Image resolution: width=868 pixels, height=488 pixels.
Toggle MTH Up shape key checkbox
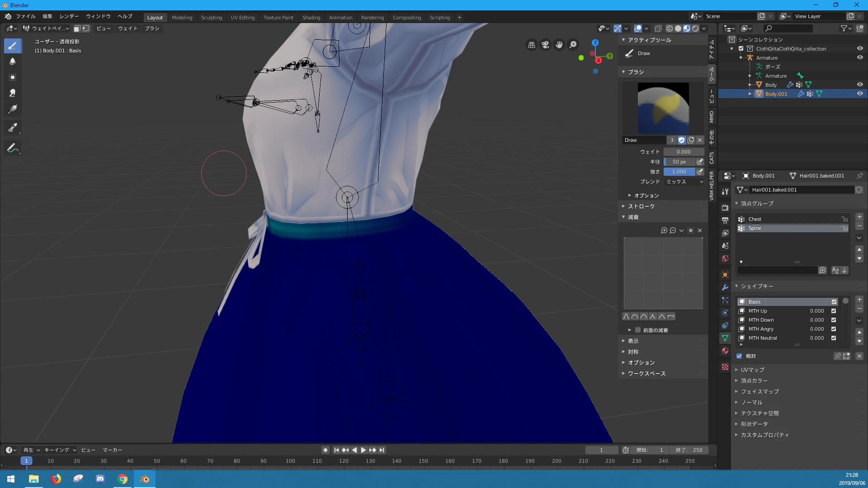(834, 311)
